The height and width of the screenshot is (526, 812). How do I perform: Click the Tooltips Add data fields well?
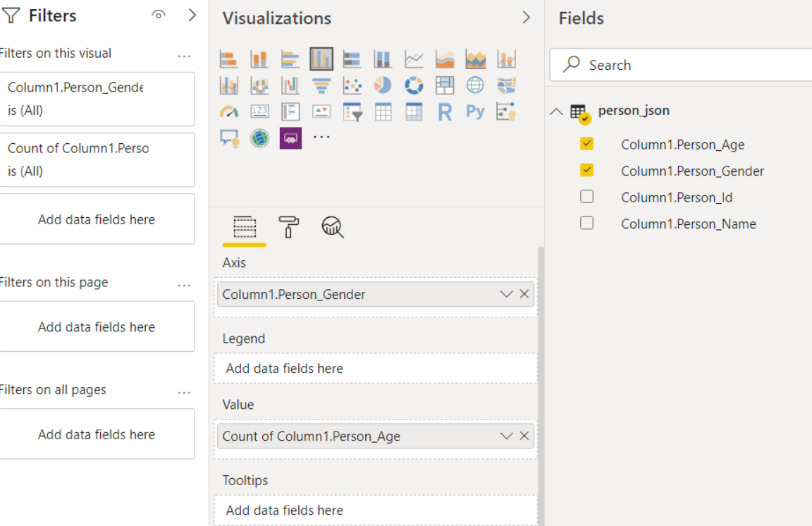[x=376, y=510]
